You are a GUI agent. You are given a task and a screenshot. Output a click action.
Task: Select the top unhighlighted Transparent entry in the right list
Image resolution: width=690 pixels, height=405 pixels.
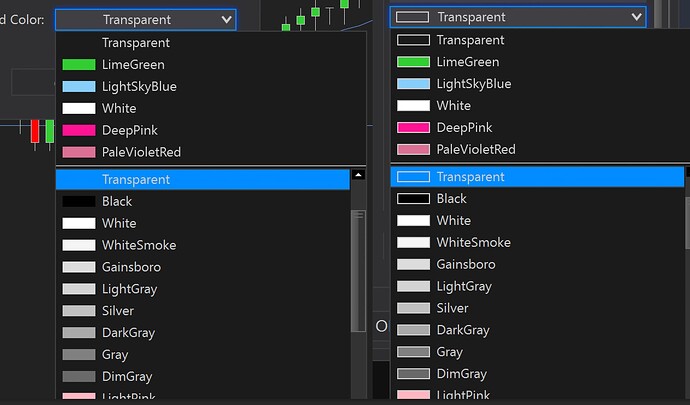tap(470, 40)
